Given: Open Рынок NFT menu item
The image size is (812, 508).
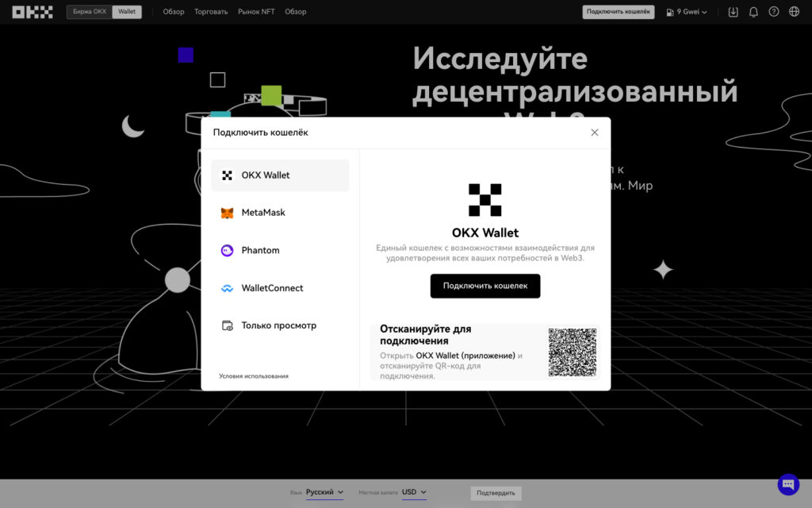Looking at the screenshot, I should click(x=255, y=12).
